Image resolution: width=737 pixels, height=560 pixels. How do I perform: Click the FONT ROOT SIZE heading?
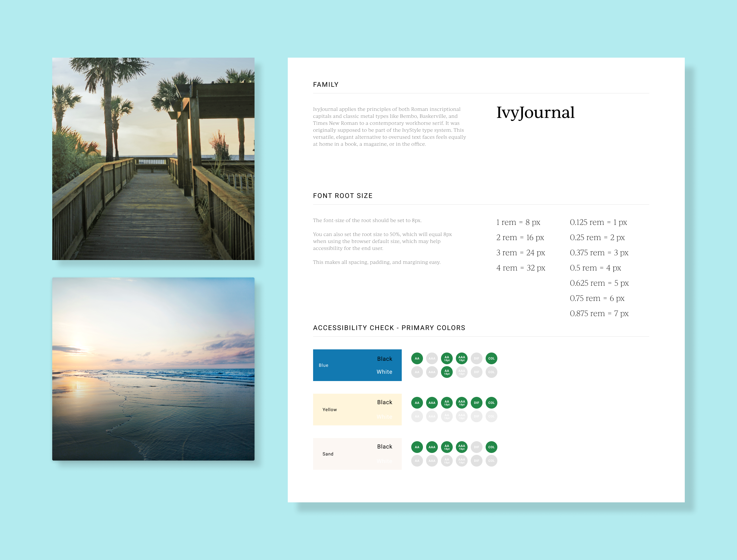(343, 196)
